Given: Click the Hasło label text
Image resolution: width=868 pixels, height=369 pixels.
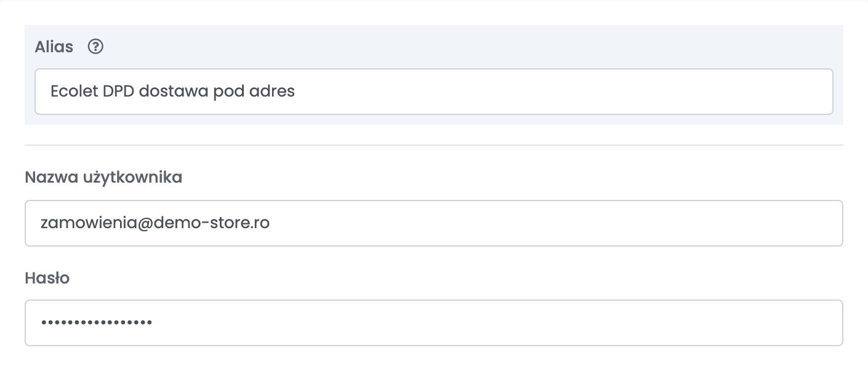Looking at the screenshot, I should point(47,278).
